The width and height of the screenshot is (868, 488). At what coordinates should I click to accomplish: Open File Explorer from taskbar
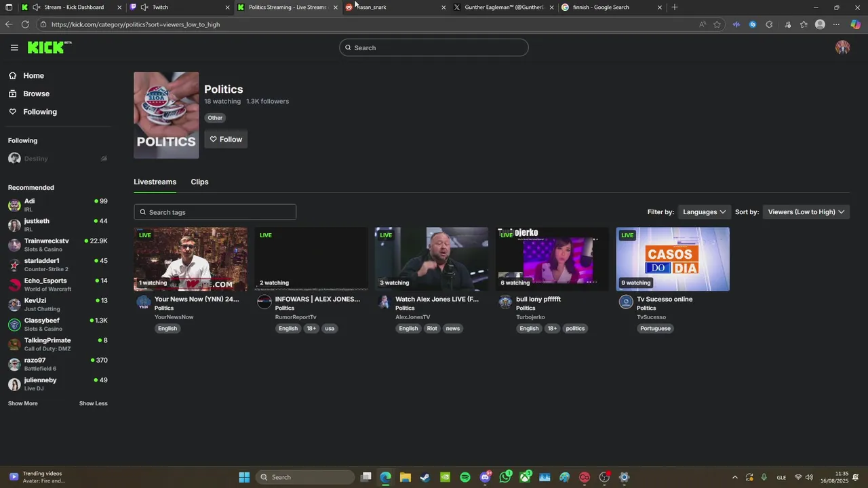pyautogui.click(x=406, y=477)
